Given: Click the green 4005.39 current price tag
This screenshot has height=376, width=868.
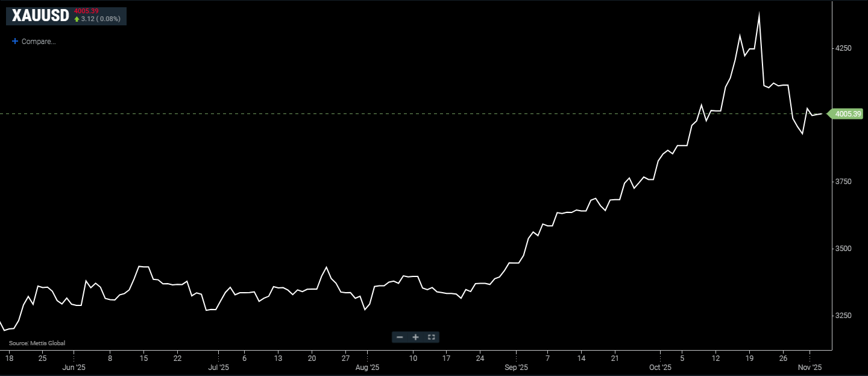Looking at the screenshot, I should [x=848, y=113].
